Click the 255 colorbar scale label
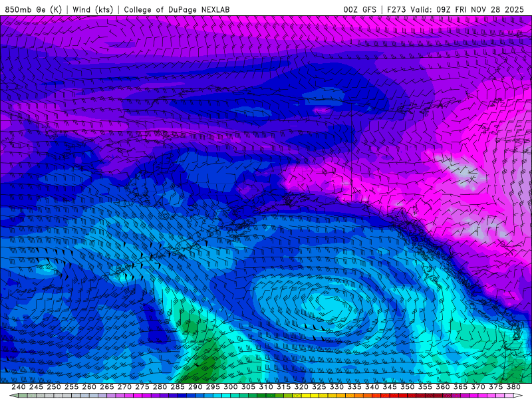The height and width of the screenshot is (399, 532). [x=71, y=387]
